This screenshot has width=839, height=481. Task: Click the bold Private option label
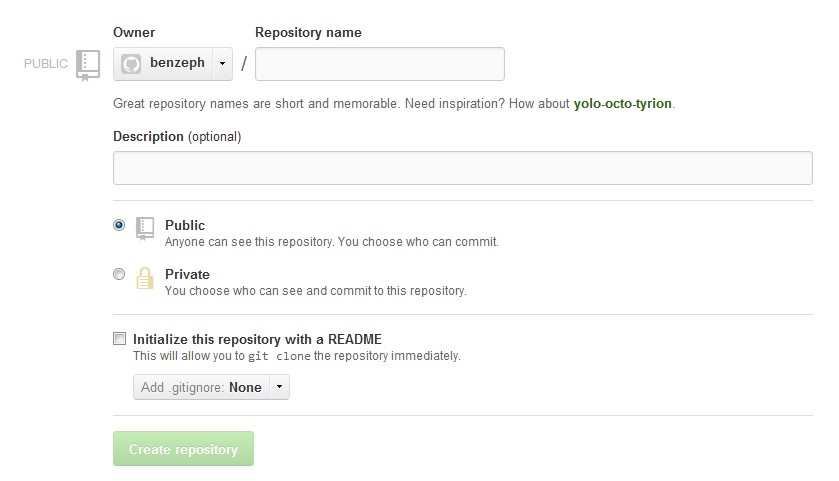click(x=187, y=274)
